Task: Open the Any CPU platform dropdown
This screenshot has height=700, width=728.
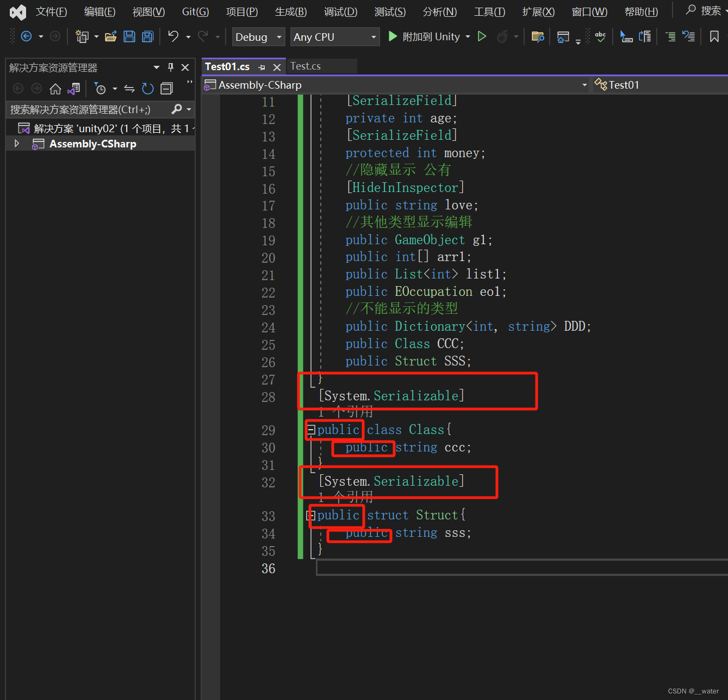Action: tap(334, 36)
